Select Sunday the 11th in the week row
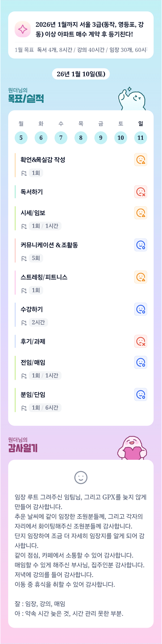 140,138
